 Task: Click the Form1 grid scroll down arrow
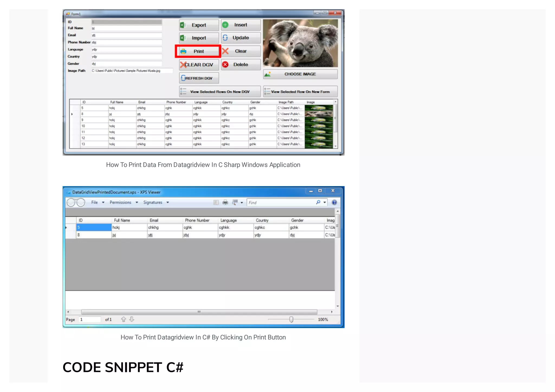pos(335,146)
